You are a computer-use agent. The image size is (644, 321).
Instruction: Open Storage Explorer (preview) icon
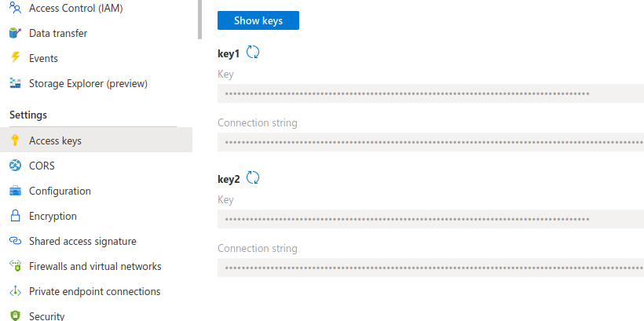[x=15, y=83]
